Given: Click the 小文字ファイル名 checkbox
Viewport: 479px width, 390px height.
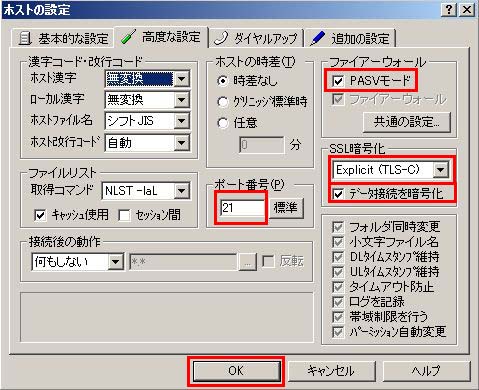Looking at the screenshot, I should [x=338, y=242].
